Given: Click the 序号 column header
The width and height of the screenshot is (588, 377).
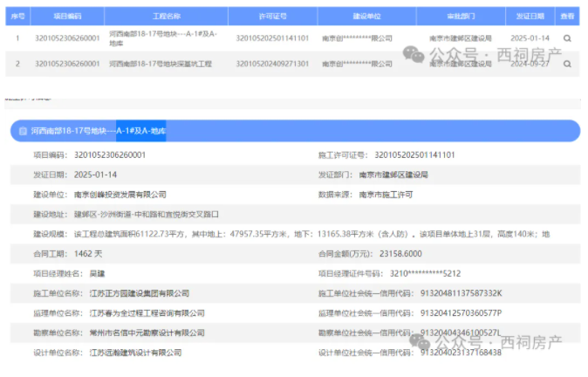Looking at the screenshot, I should coord(15,16).
